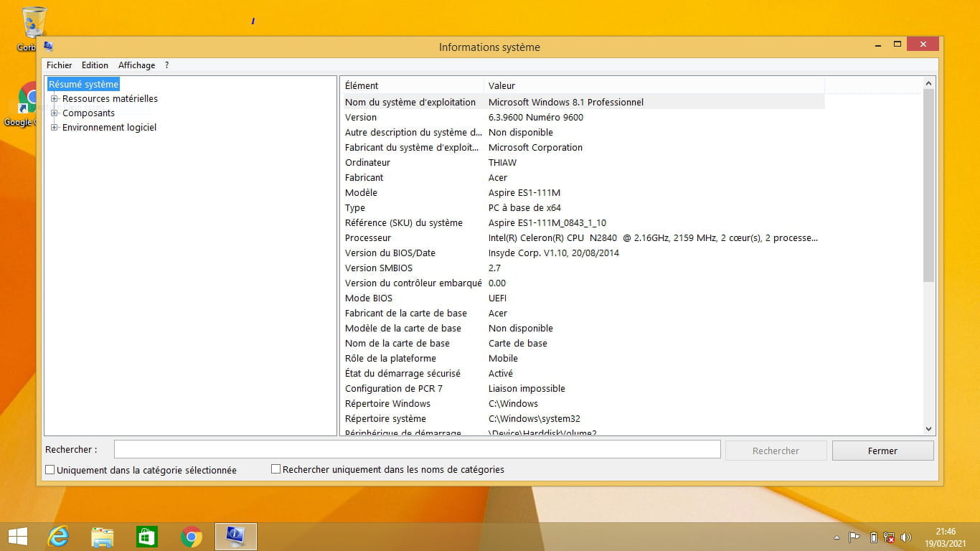Viewport: 980px width, 551px height.
Task: Select the 'Référence (SKU) du système' row
Action: pos(584,222)
